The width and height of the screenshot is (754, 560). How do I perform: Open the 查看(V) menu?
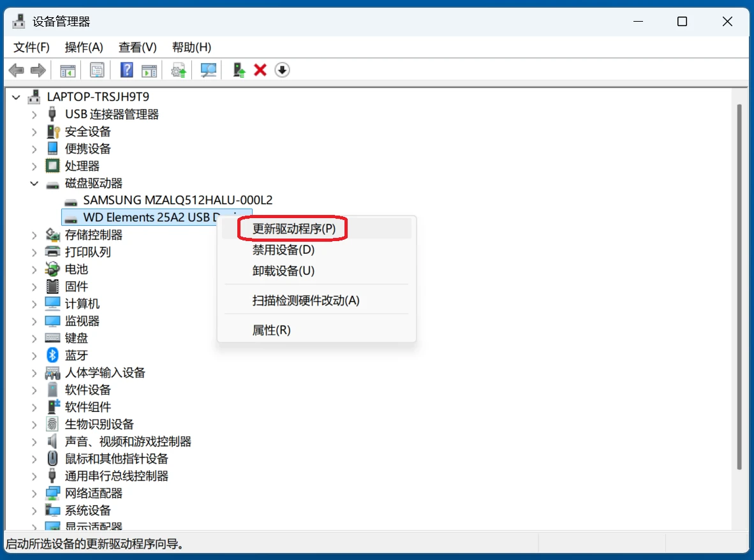(x=137, y=47)
